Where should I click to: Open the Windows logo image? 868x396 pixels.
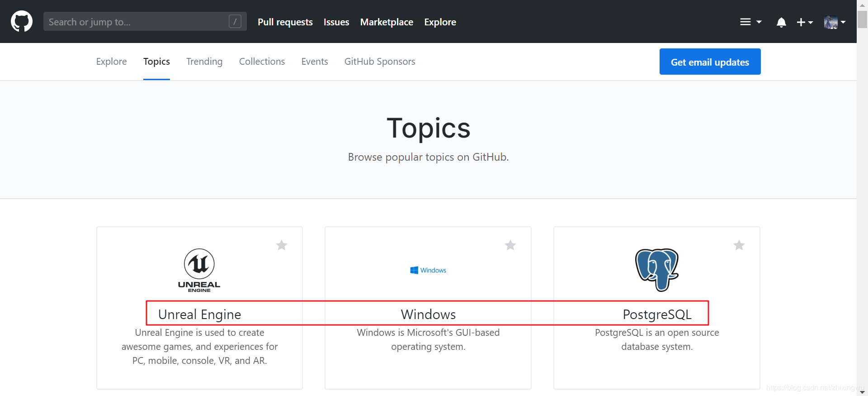tap(428, 270)
